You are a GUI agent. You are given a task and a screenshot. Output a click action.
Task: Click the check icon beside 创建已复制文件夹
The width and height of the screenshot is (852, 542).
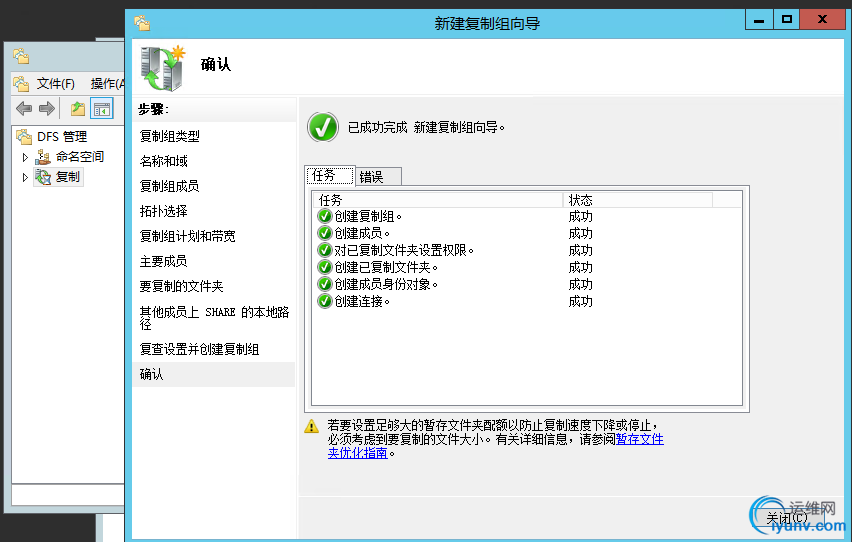(x=324, y=267)
